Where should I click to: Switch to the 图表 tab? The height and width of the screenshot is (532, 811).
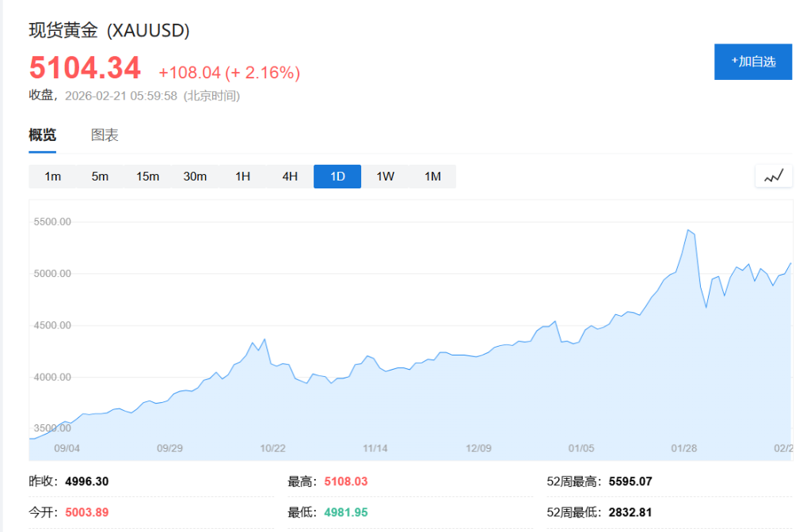coord(104,135)
